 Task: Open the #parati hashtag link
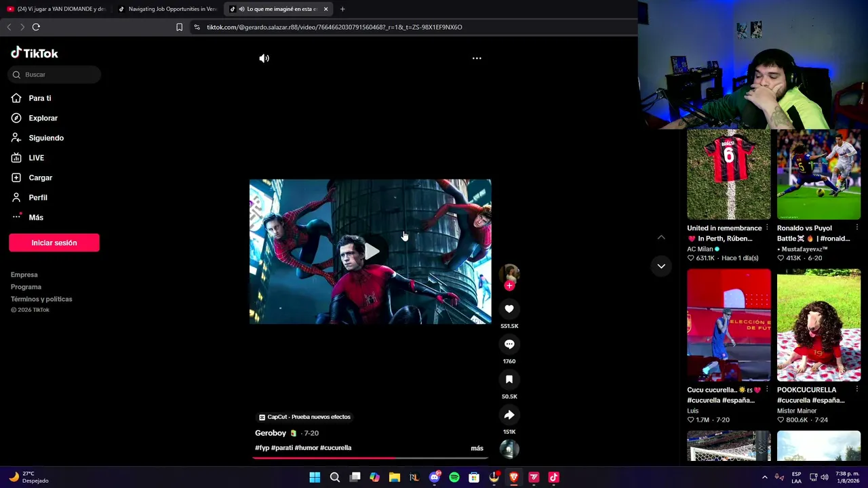(x=282, y=448)
